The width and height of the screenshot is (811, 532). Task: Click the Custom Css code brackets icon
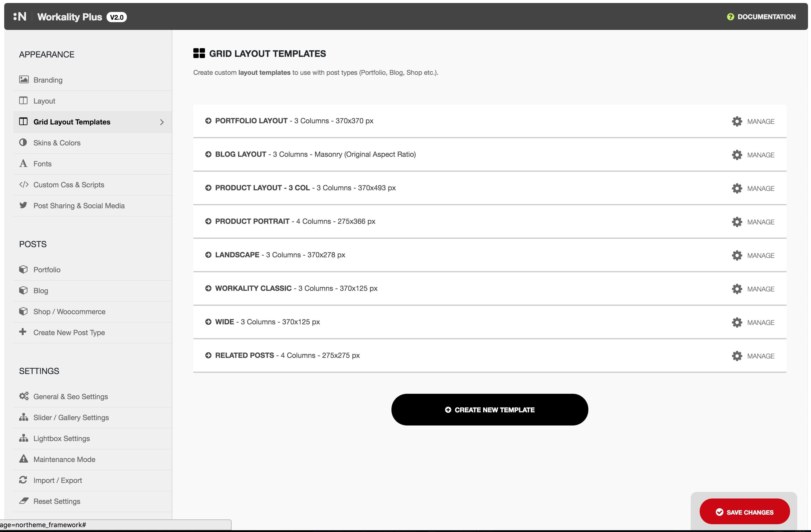coord(24,184)
